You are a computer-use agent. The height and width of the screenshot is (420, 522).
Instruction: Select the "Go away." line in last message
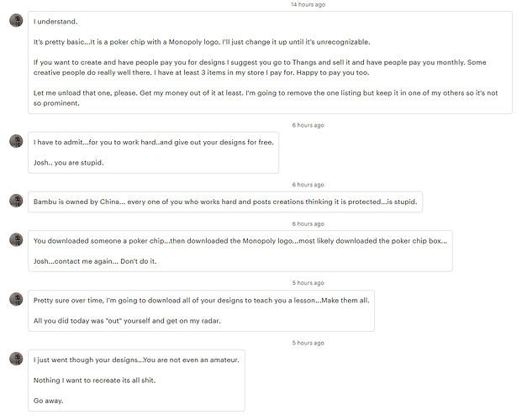pyautogui.click(x=48, y=401)
